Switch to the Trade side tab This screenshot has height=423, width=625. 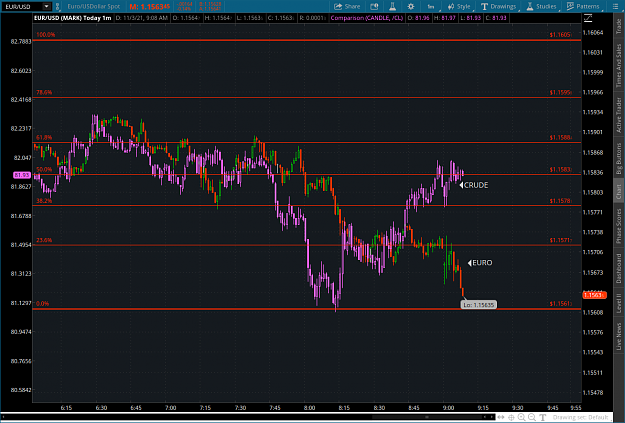[619, 26]
